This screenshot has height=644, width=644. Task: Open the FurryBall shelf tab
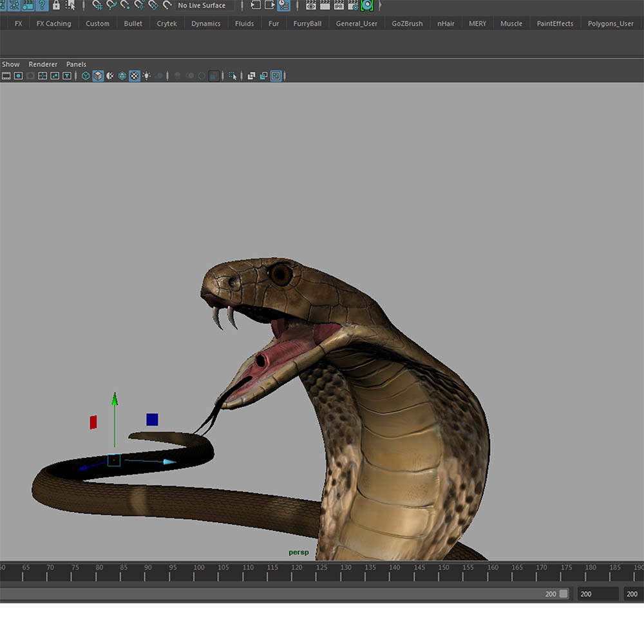point(307,23)
